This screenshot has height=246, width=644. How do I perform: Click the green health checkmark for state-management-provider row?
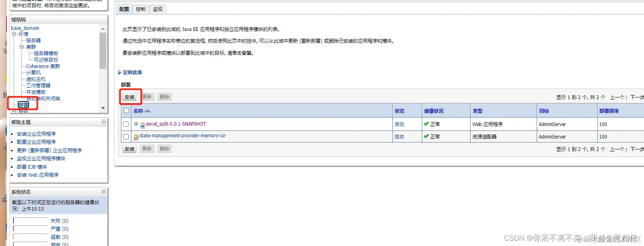point(426,136)
